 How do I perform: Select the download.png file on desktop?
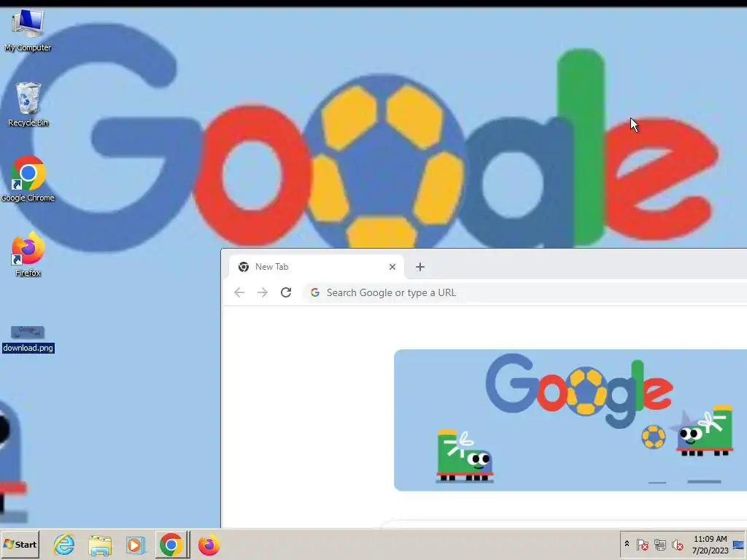[x=28, y=339]
